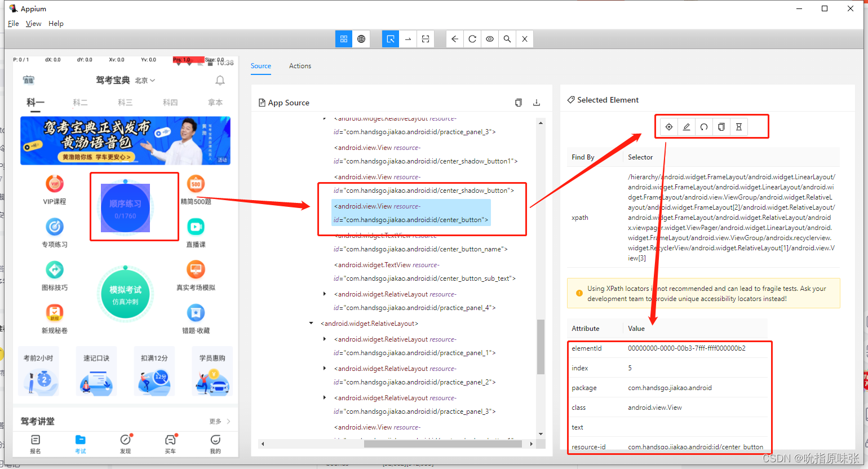The height and width of the screenshot is (469, 868).
Task: Tap 速记口诀 card
Action: (x=97, y=372)
